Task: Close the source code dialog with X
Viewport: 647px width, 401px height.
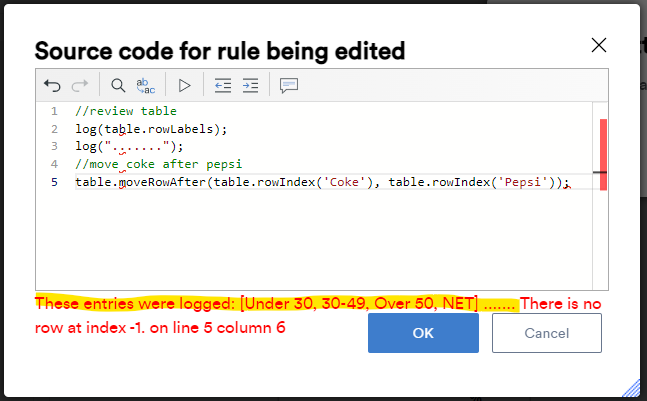Action: click(x=599, y=45)
